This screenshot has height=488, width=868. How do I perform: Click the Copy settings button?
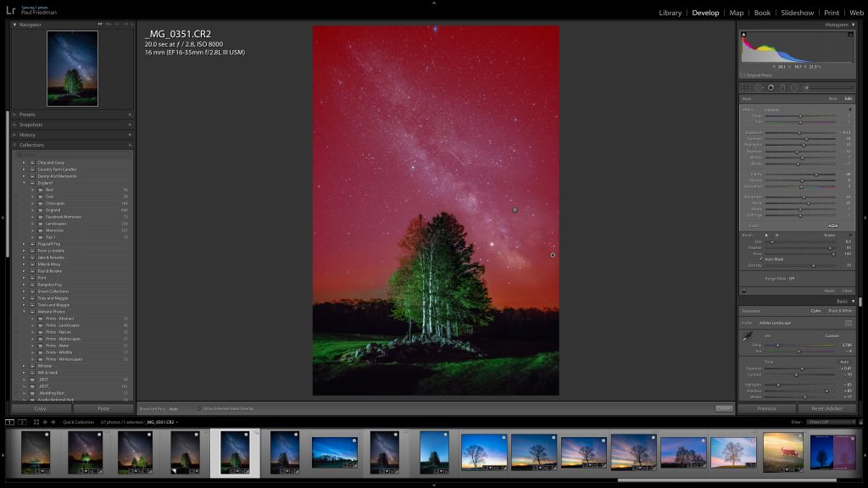point(42,408)
